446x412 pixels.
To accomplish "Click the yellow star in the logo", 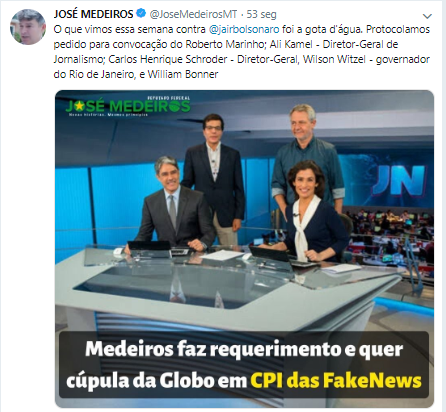I will point(80,106).
